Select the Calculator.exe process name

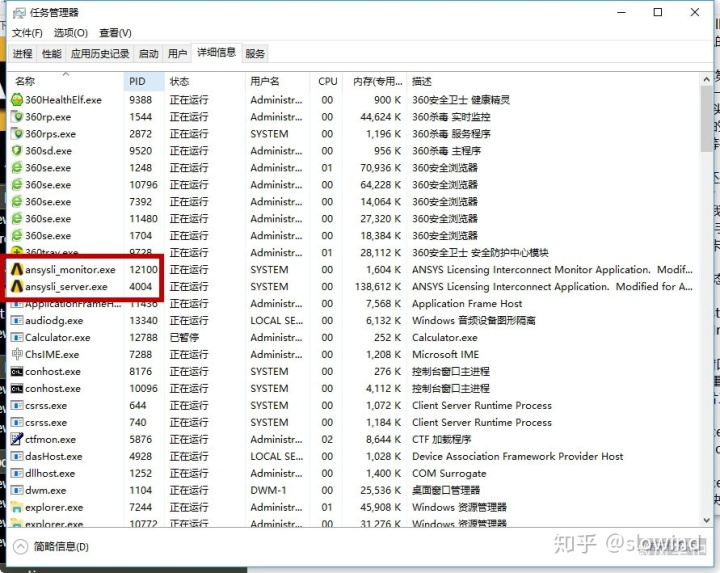tap(58, 337)
